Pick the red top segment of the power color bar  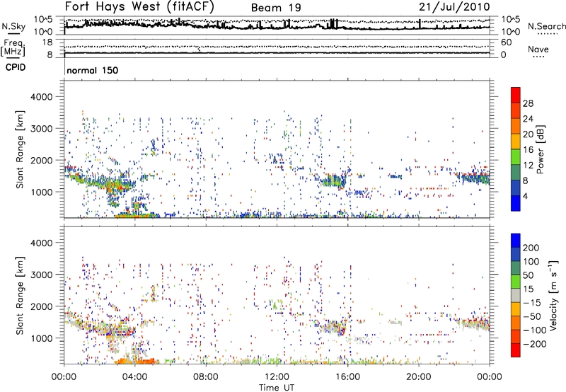516,95
